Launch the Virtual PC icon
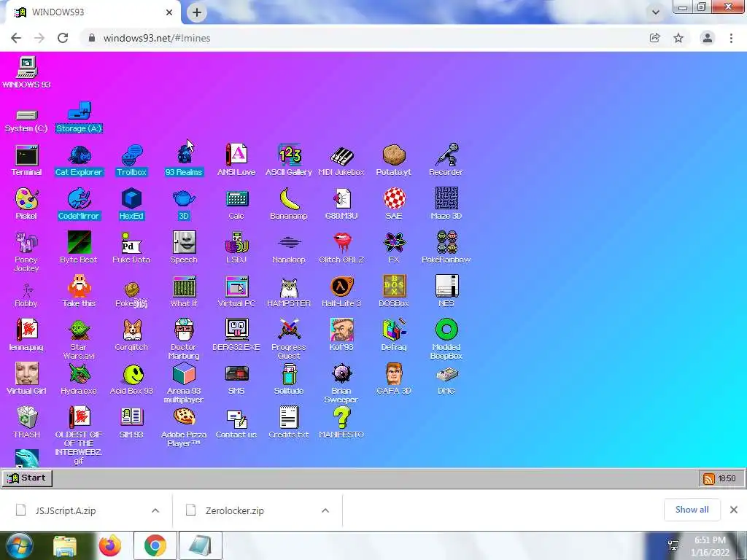The image size is (747, 560). 236,287
